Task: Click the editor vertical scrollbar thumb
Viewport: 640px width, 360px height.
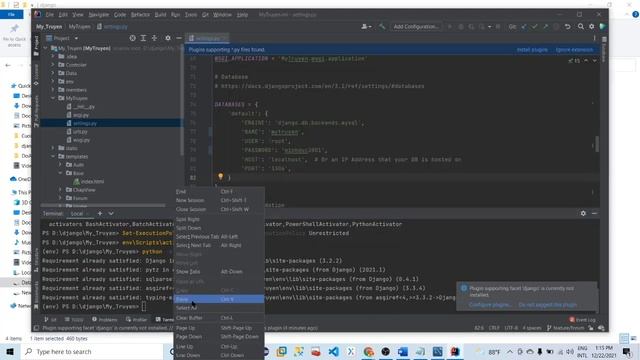Action: [597, 143]
